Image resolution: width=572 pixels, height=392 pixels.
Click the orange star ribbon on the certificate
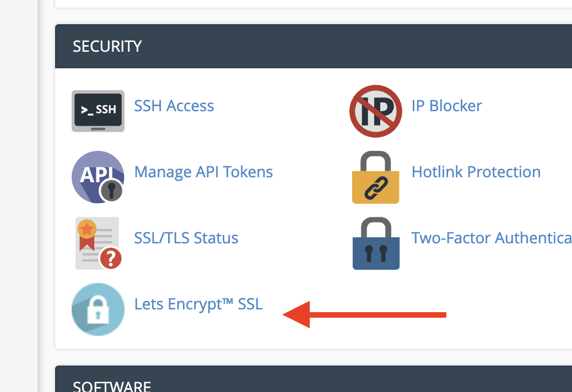point(87,235)
